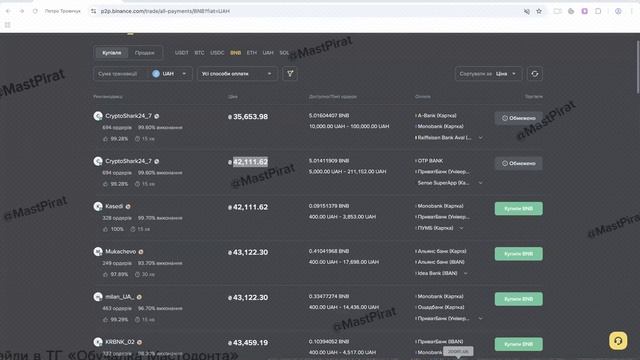Open the yellow support chat icon
The image size is (640, 360).
coord(618,341)
